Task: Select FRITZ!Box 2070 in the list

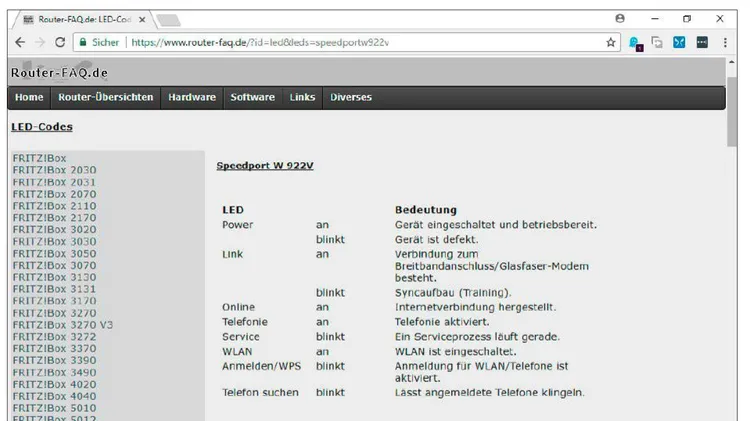Action: pos(55,194)
